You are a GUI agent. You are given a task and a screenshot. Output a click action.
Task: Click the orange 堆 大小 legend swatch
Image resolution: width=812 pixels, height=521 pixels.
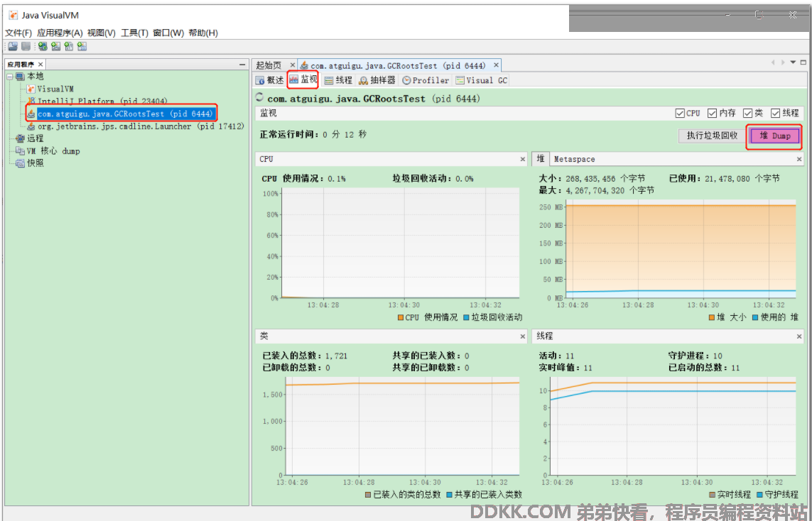point(712,318)
